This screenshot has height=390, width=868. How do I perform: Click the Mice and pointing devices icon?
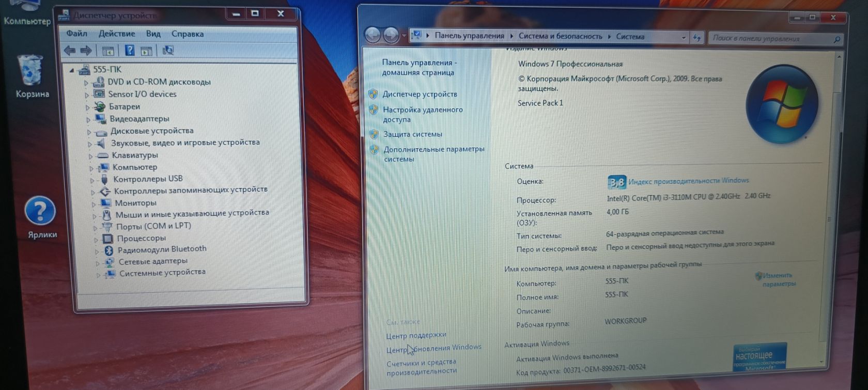coord(106,215)
